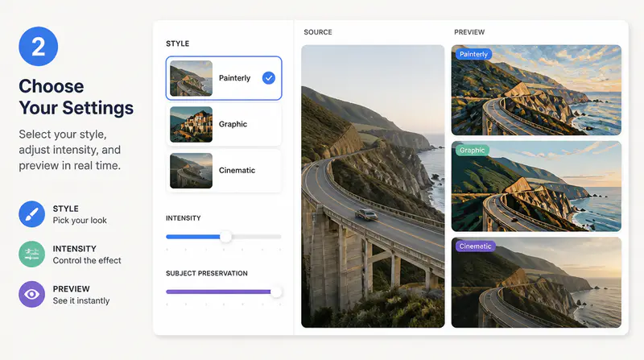
Task: Click the blue paintbrush Style icon
Action: click(31, 214)
